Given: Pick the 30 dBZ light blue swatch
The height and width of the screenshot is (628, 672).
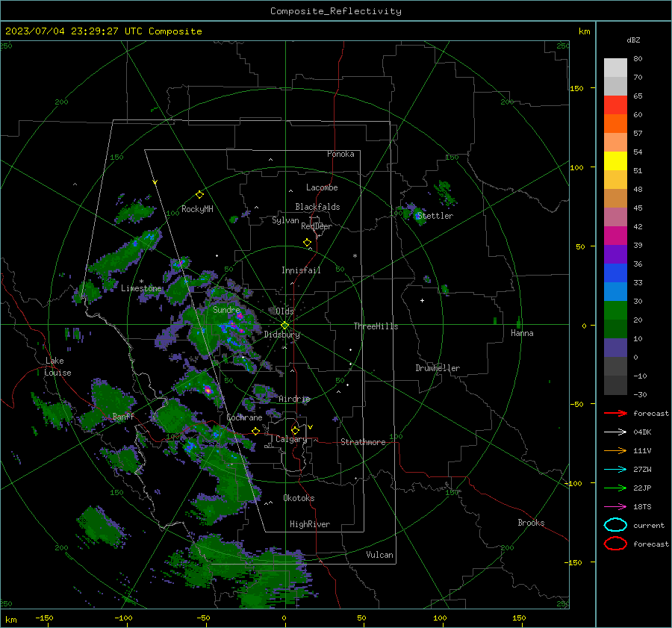Looking at the screenshot, I should (615, 291).
